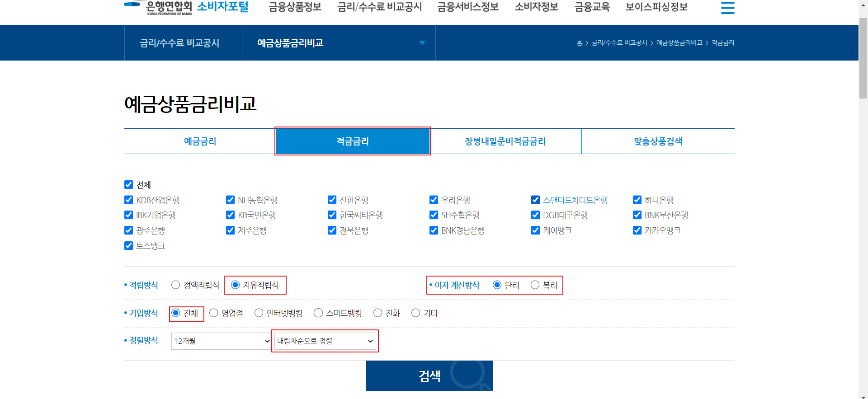Toggle the 신한은행 checkbox
Image resolution: width=868 pixels, height=399 pixels.
point(332,200)
